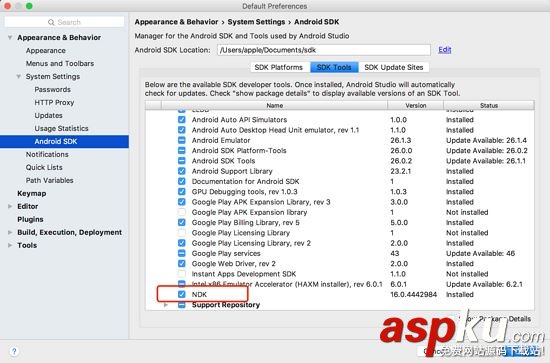Select Passwords in System Settings
The height and width of the screenshot is (363, 550).
point(53,89)
